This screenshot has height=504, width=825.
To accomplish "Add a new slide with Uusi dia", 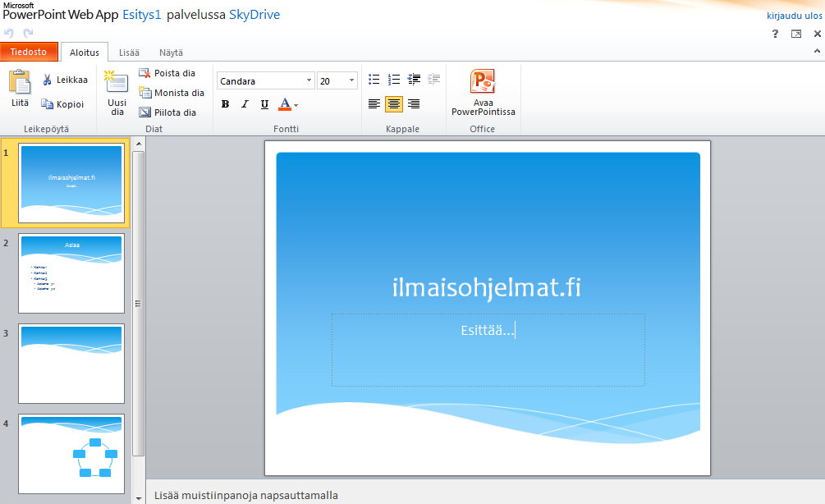I will click(x=117, y=93).
